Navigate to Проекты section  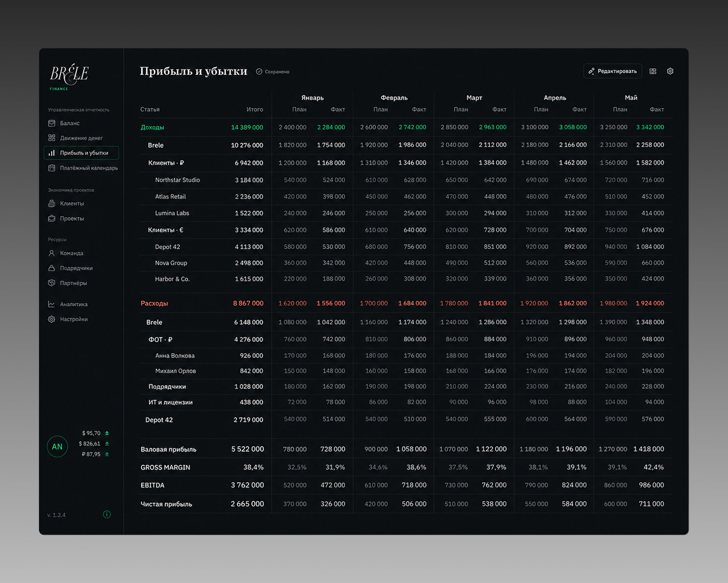(x=72, y=219)
